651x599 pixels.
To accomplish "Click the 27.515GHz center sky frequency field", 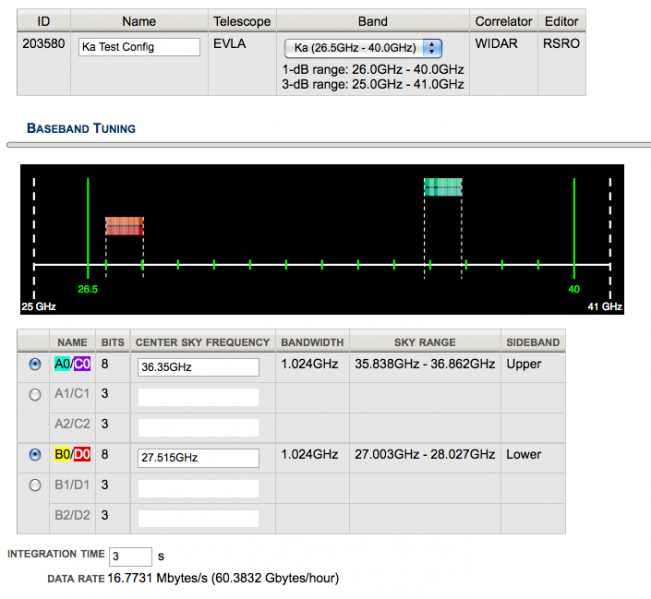I will [x=198, y=457].
